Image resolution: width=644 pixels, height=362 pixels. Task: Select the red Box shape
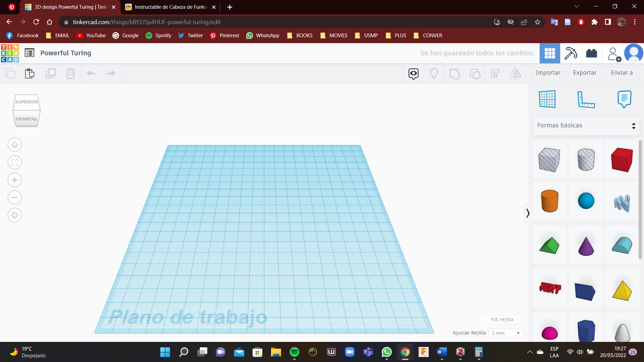click(622, 160)
